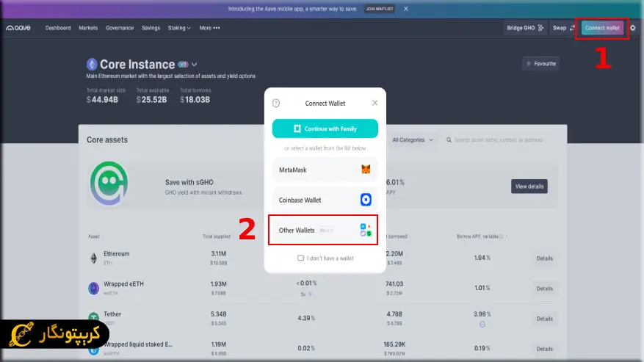Open the Markets page

[x=88, y=28]
